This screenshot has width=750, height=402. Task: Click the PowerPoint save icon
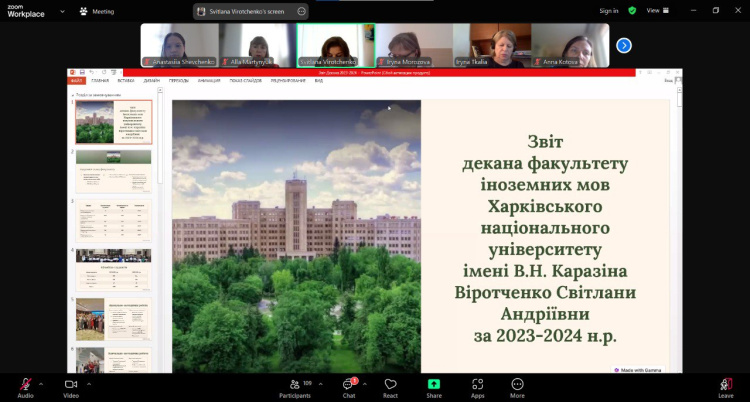tap(82, 72)
